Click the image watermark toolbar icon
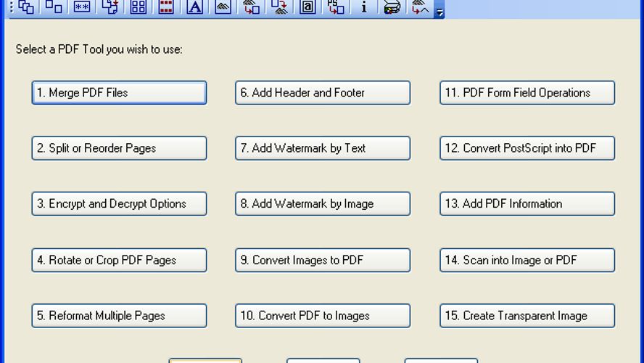644x363 pixels. click(x=223, y=7)
